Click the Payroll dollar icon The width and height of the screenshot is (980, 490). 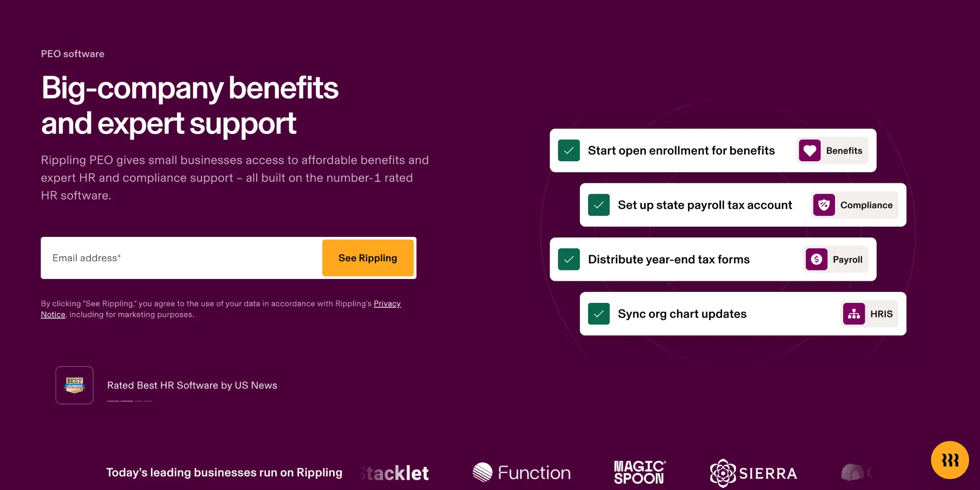(x=816, y=259)
